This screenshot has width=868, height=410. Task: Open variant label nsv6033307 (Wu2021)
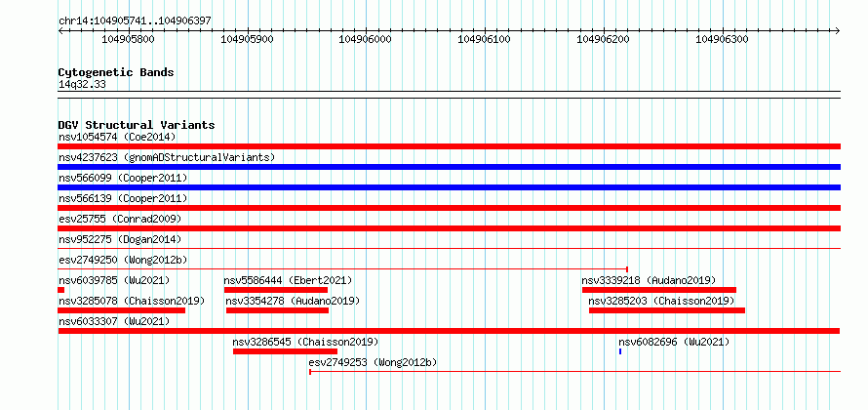(114, 321)
